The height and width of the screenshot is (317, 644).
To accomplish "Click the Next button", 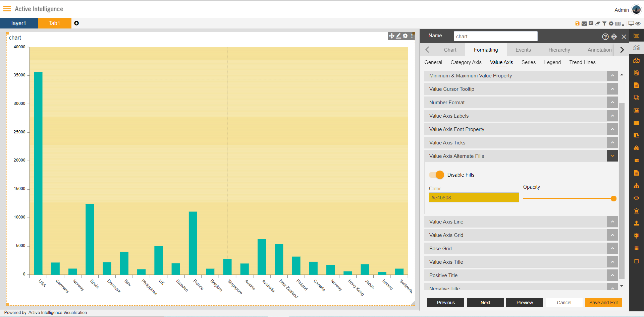I will 485,303.
